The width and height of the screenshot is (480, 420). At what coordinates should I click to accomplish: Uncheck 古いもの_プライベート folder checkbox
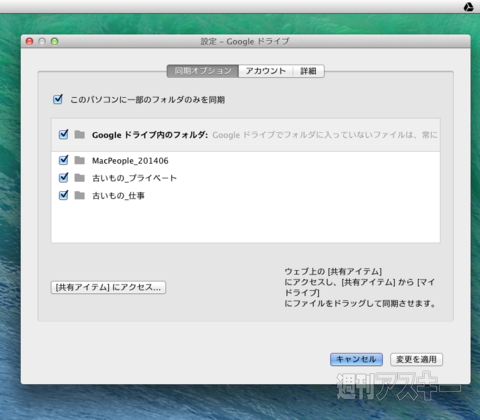[63, 177]
